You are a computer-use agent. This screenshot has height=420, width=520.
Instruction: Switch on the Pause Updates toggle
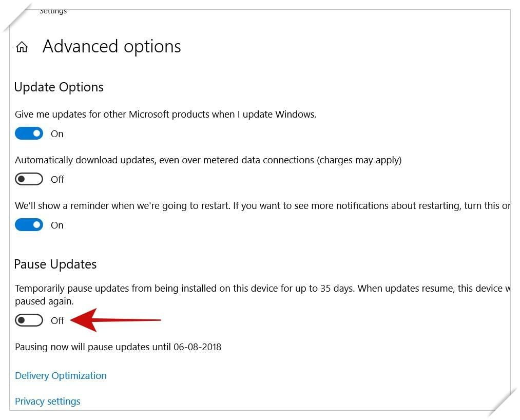click(x=29, y=320)
